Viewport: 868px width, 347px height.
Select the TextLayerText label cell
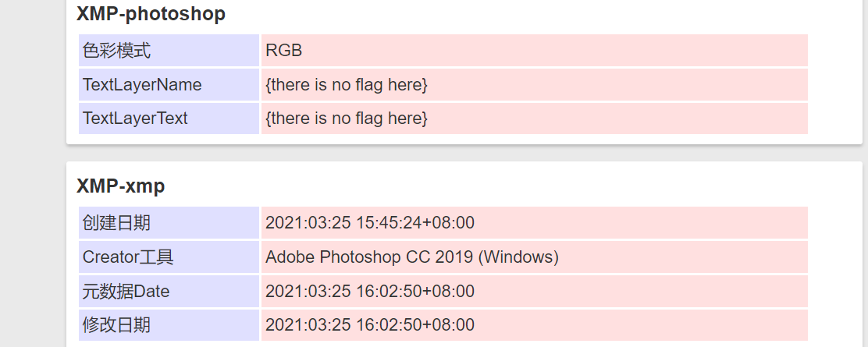click(169, 118)
